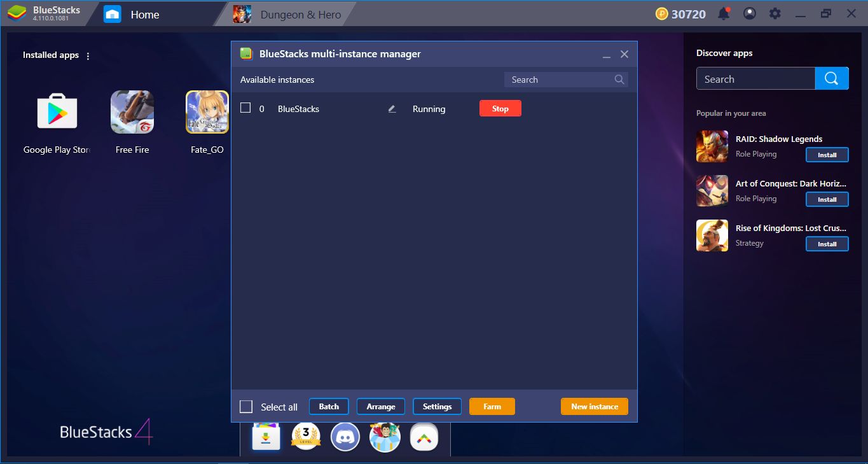Click the Installed apps heading

coord(51,55)
